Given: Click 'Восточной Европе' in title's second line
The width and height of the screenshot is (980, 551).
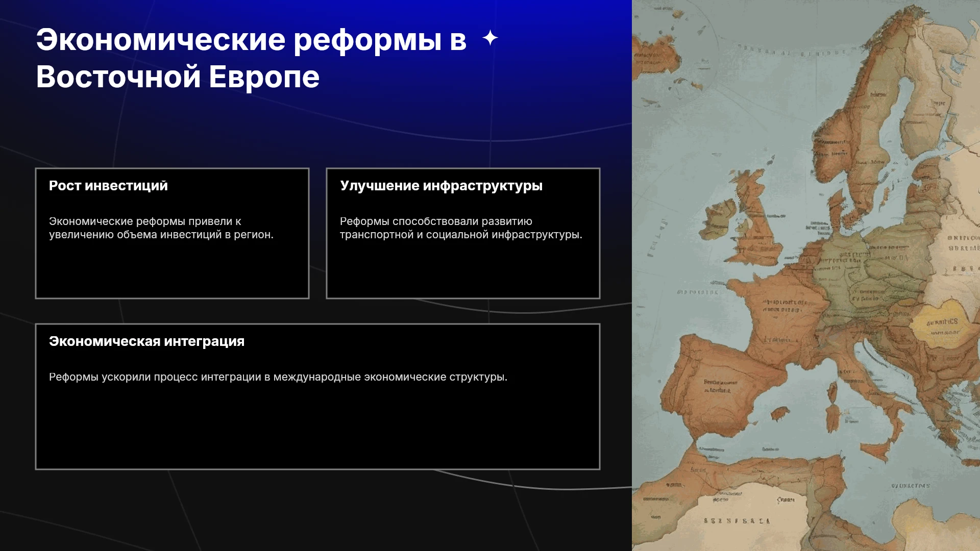Looking at the screenshot, I should pos(178,77).
